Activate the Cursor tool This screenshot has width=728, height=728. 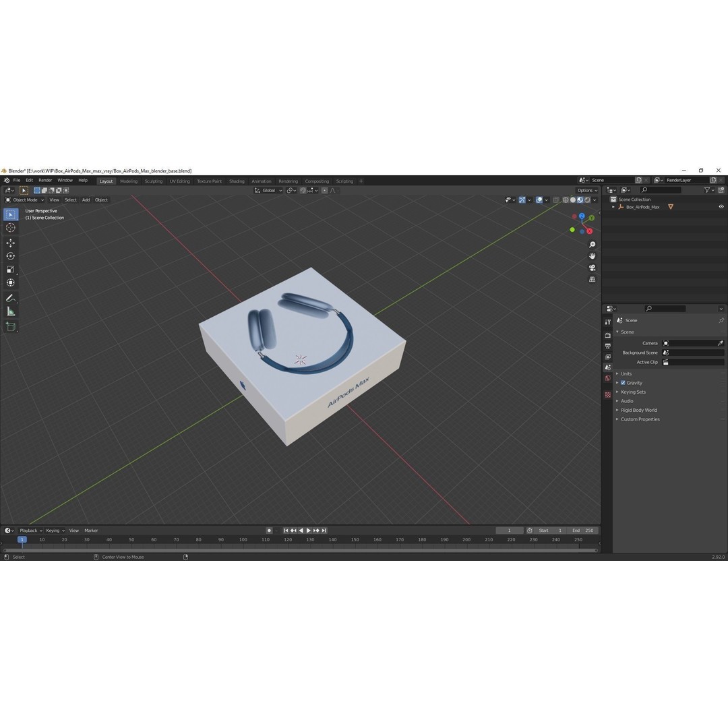pos(11,228)
